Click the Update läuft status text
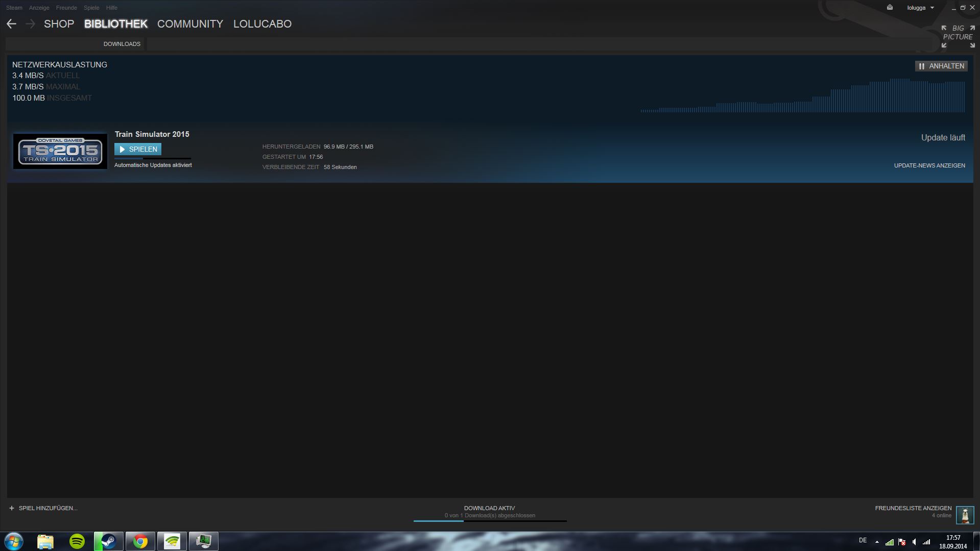Viewport: 980px width, 551px height. tap(943, 137)
